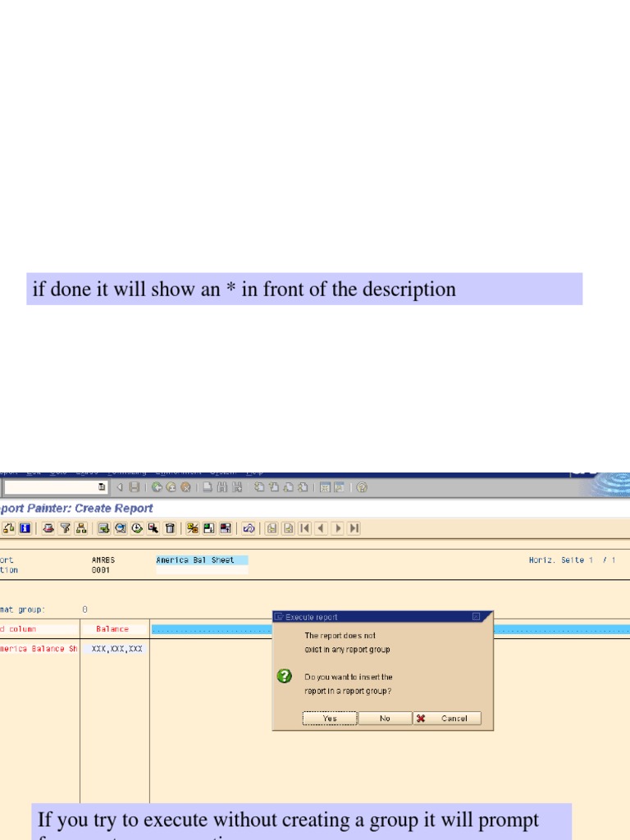Click the green Back arrow icon
Image resolution: width=630 pixels, height=840 pixels.
[x=157, y=487]
